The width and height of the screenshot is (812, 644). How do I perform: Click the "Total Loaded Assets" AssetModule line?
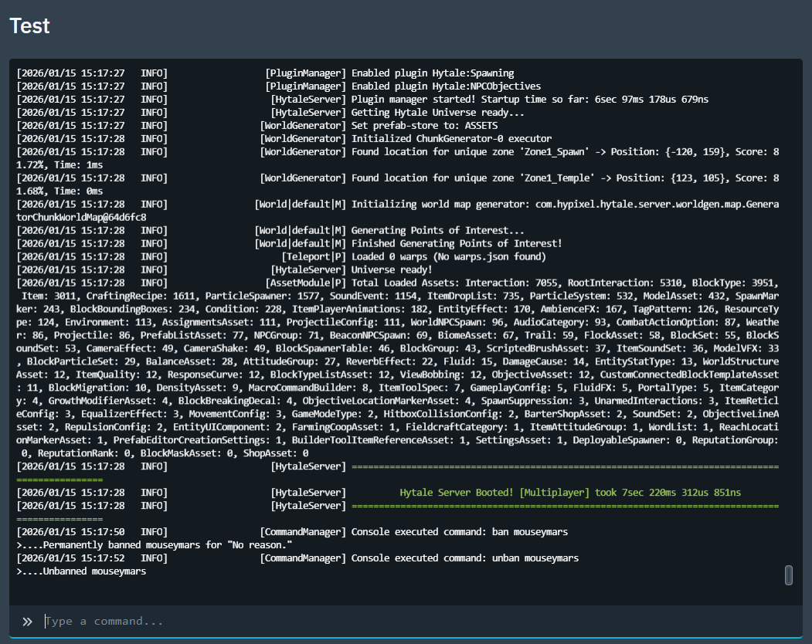pos(564,283)
